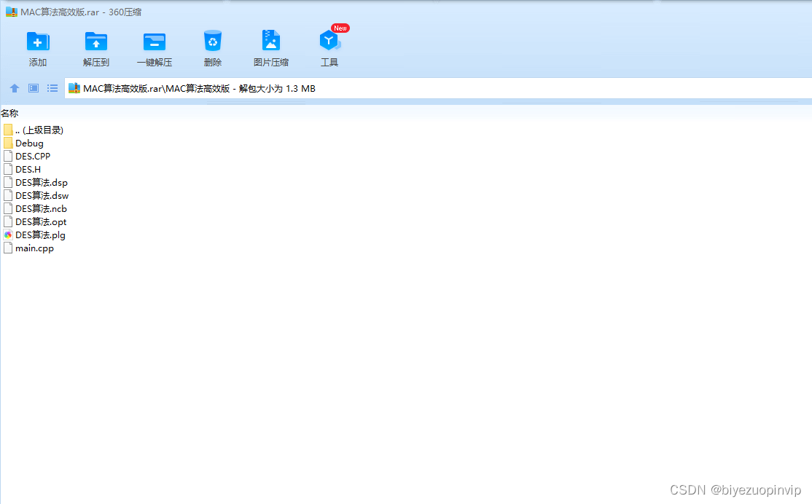Viewport: 812px width, 504px height.
Task: Select the main.cpp file
Action: pyautogui.click(x=29, y=248)
